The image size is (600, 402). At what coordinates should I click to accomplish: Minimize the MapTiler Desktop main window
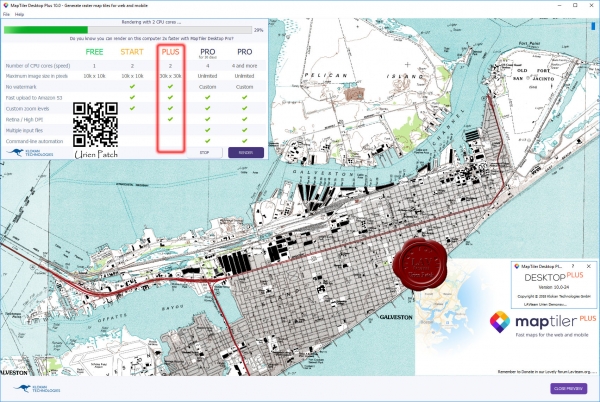click(x=560, y=5)
